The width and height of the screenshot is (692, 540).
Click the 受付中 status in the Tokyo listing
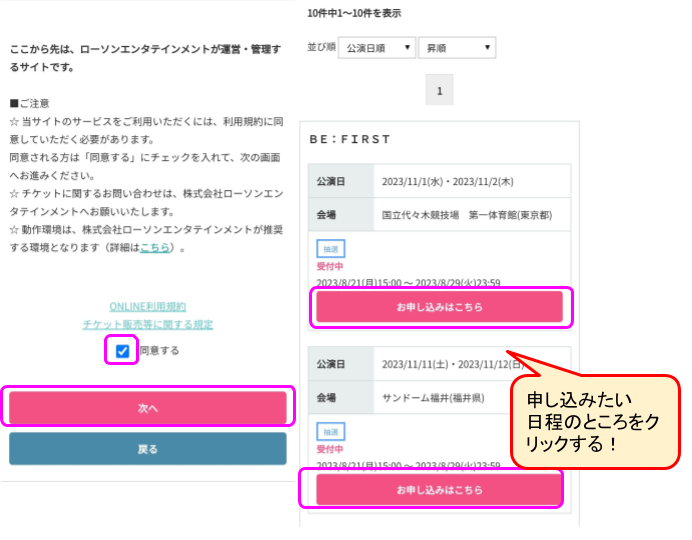click(x=332, y=266)
